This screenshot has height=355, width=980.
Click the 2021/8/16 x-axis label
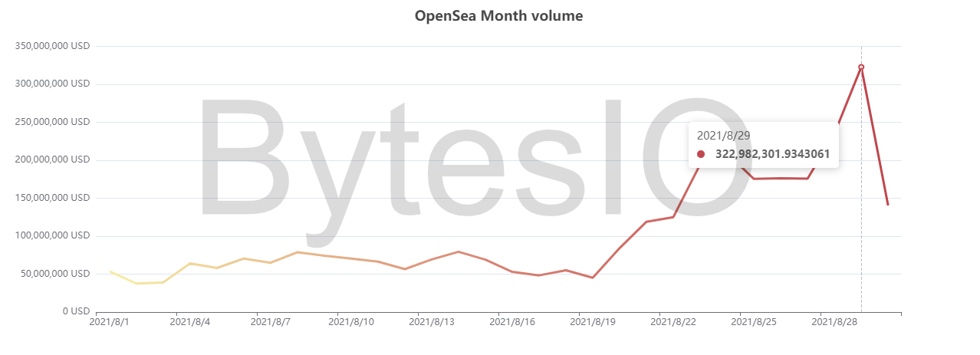(512, 323)
